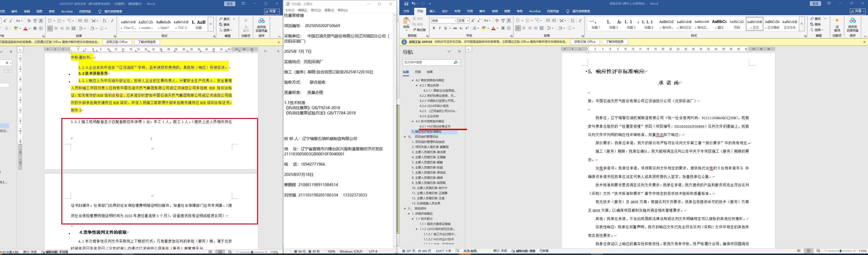Click the grow font (larger A) icon in the right Word window
Screen dimensions: 868x255
click(473, 21)
